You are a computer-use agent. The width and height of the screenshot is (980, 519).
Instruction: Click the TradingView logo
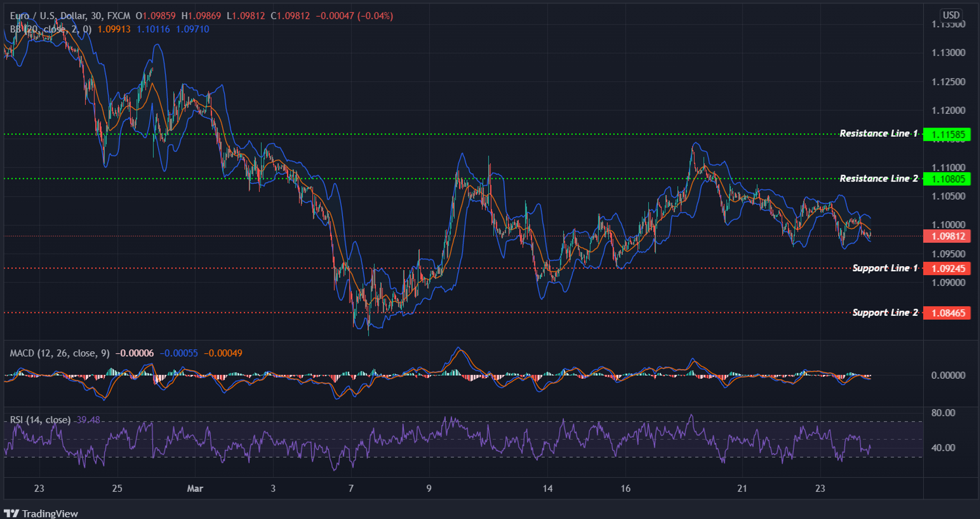(42, 513)
